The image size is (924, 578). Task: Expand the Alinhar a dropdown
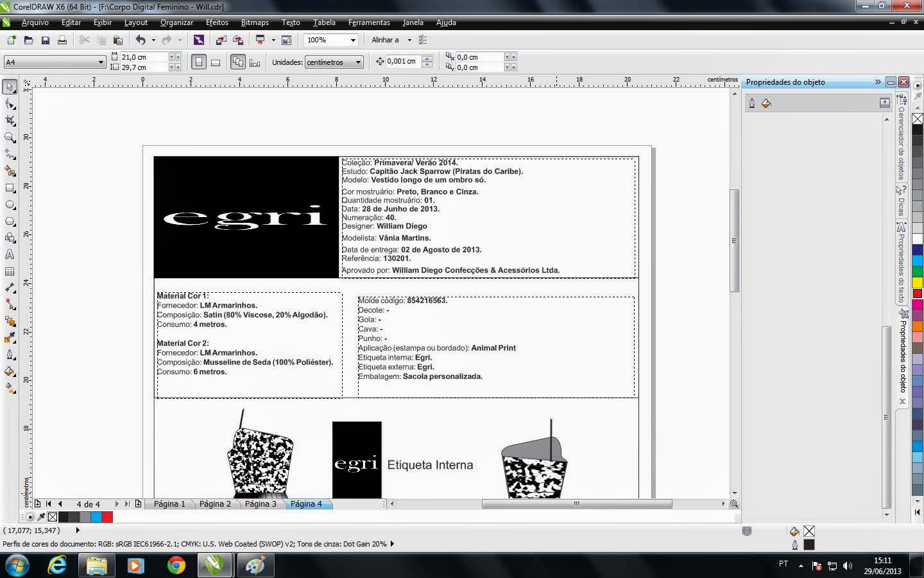tap(409, 40)
